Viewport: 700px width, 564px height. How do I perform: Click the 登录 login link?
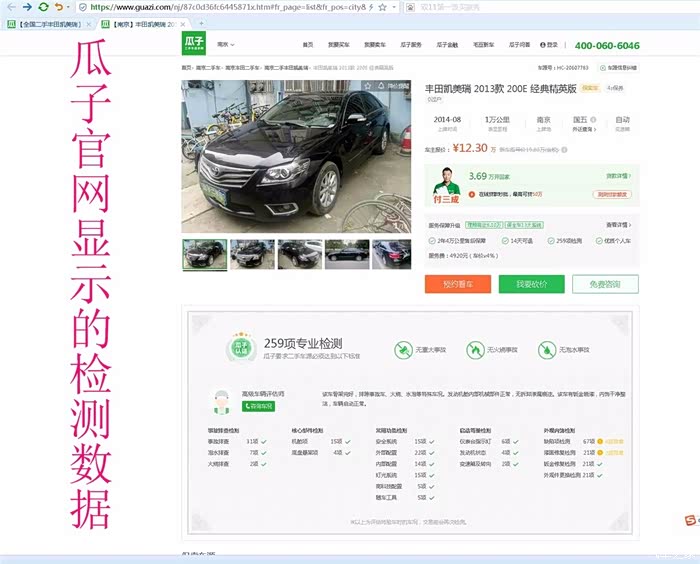[549, 45]
